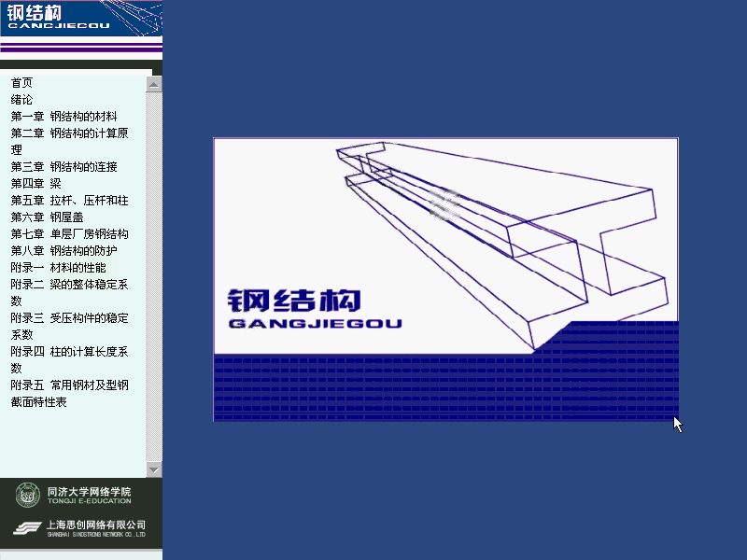Click the Shanghai Sinostrong wing logo icon
The height and width of the screenshot is (560, 747).
tap(27, 528)
